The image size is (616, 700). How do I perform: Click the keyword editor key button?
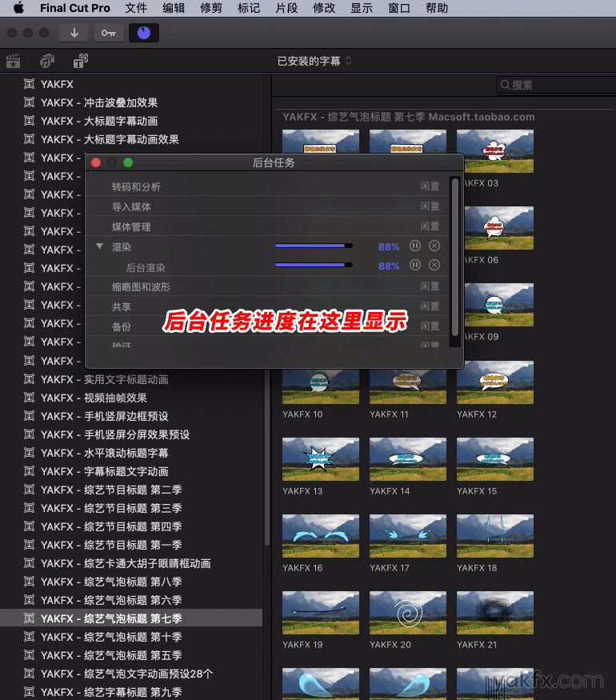click(109, 33)
